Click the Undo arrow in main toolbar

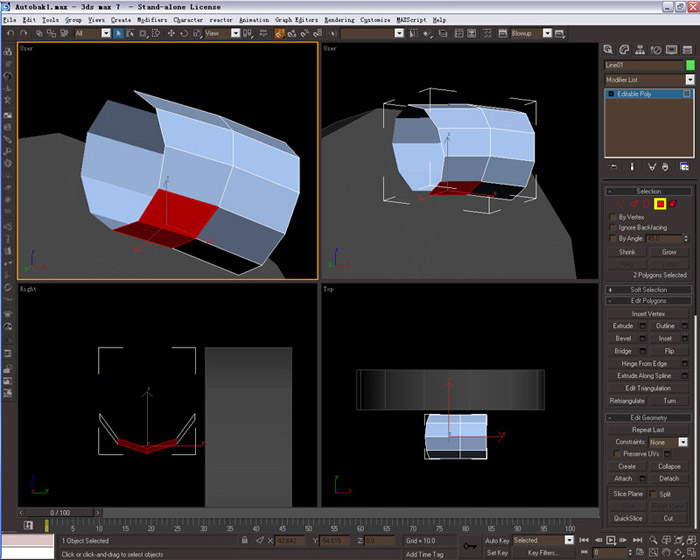[11, 33]
